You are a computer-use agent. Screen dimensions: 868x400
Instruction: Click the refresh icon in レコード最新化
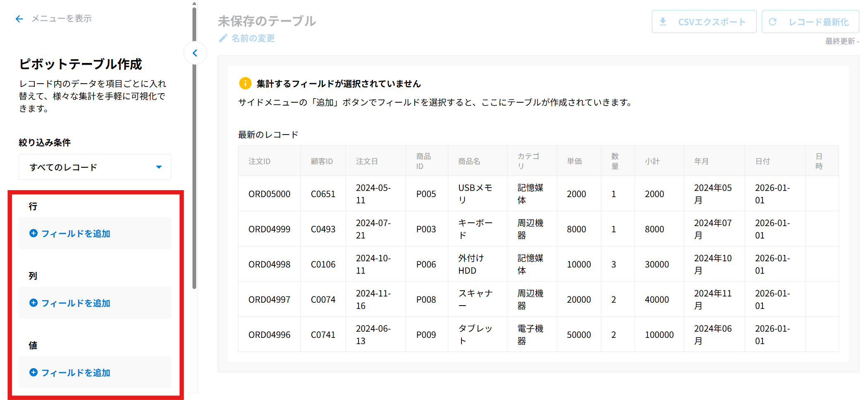click(x=772, y=22)
